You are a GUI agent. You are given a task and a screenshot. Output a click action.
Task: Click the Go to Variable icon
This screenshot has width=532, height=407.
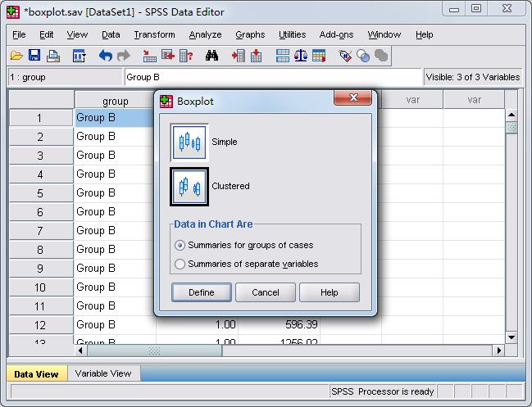(x=168, y=55)
